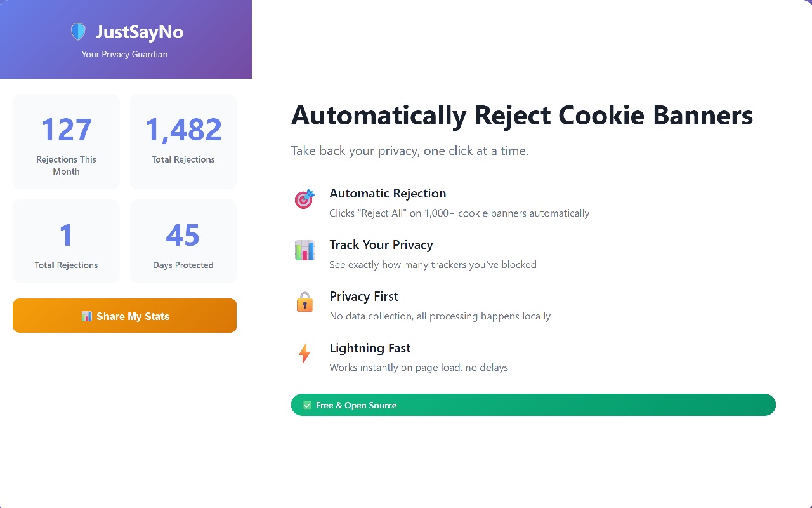
Task: Open the 127 Rejections This Month card
Action: click(x=66, y=142)
